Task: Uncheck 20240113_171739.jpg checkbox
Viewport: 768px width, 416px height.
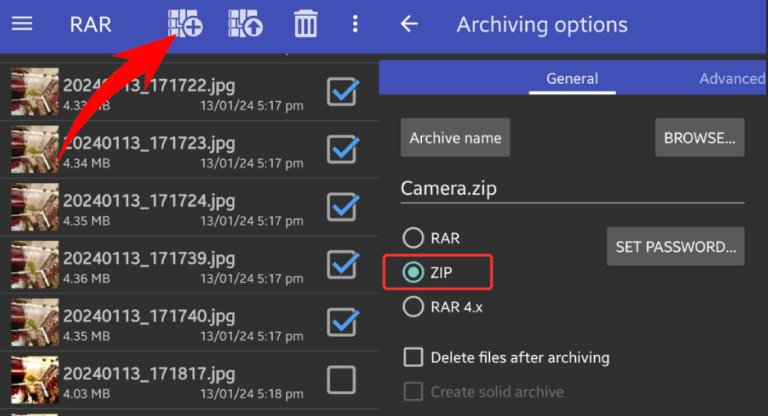Action: point(342,265)
